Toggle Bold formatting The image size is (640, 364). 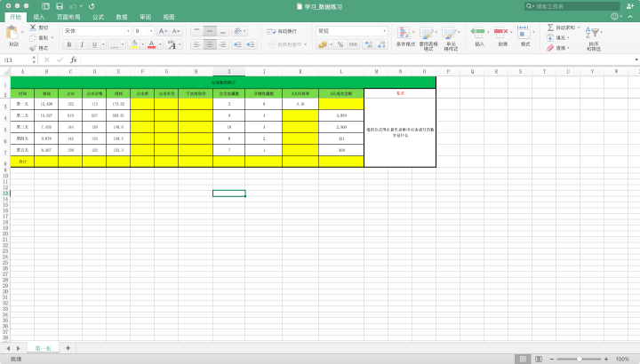pyautogui.click(x=68, y=44)
